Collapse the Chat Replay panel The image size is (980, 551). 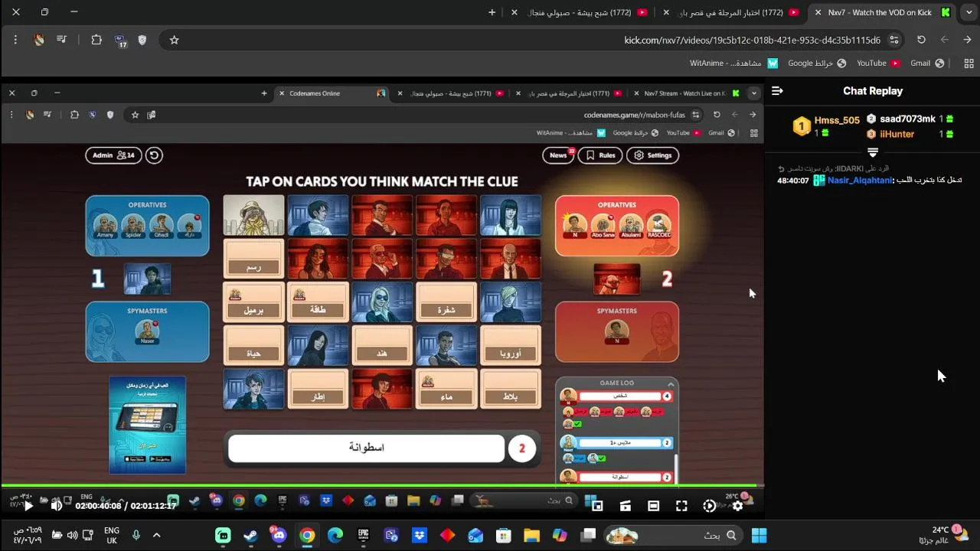777,91
